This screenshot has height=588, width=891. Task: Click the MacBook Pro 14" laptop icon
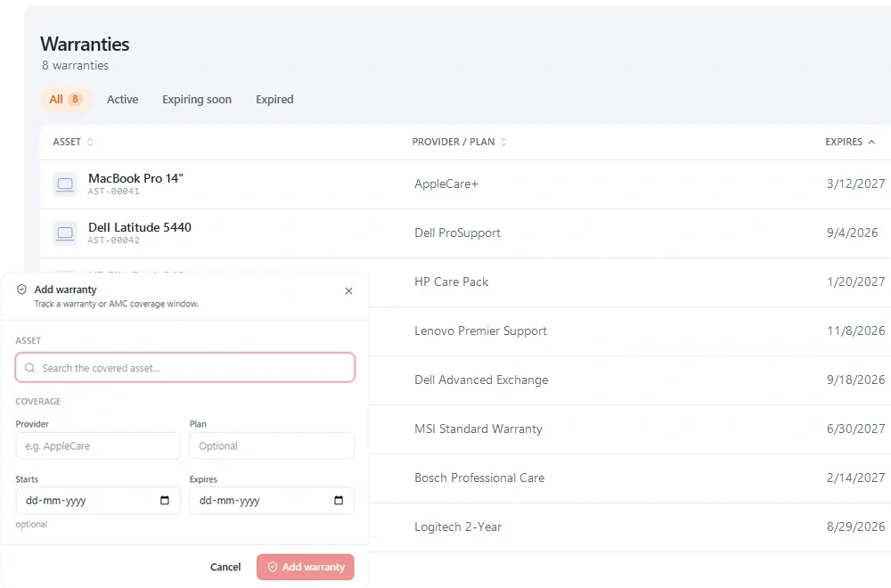coord(65,184)
